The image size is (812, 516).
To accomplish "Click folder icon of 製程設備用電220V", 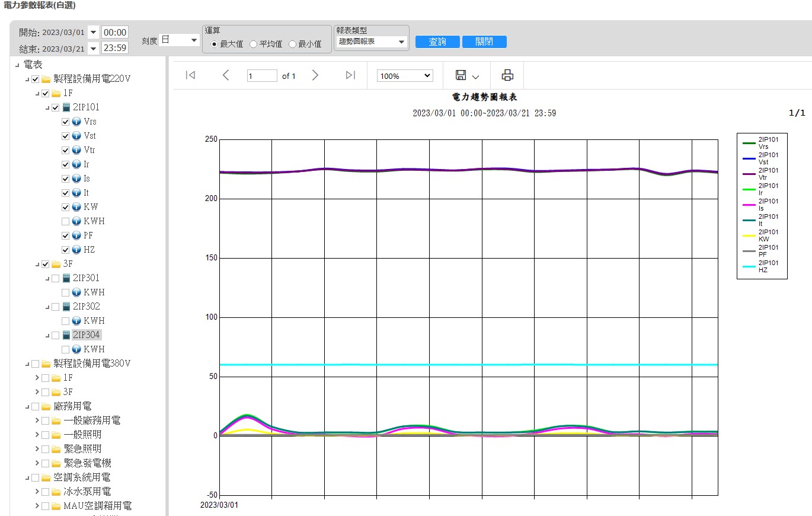I will (x=46, y=79).
